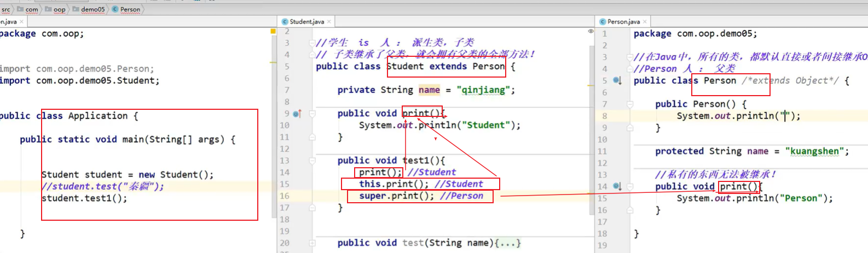868x253 pixels.
Task: Click the "qinjiang" string in Student.java
Action: (x=483, y=90)
